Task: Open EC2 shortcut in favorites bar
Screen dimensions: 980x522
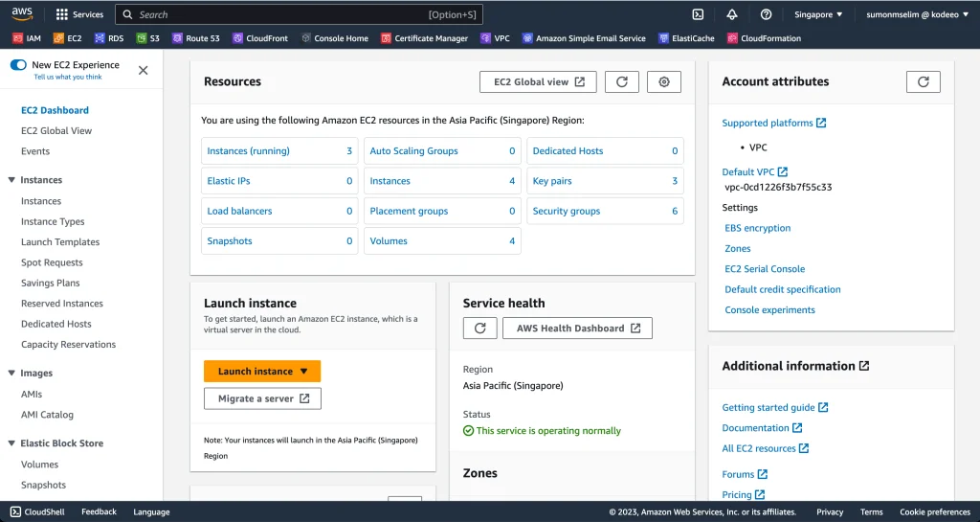Action: pos(68,38)
